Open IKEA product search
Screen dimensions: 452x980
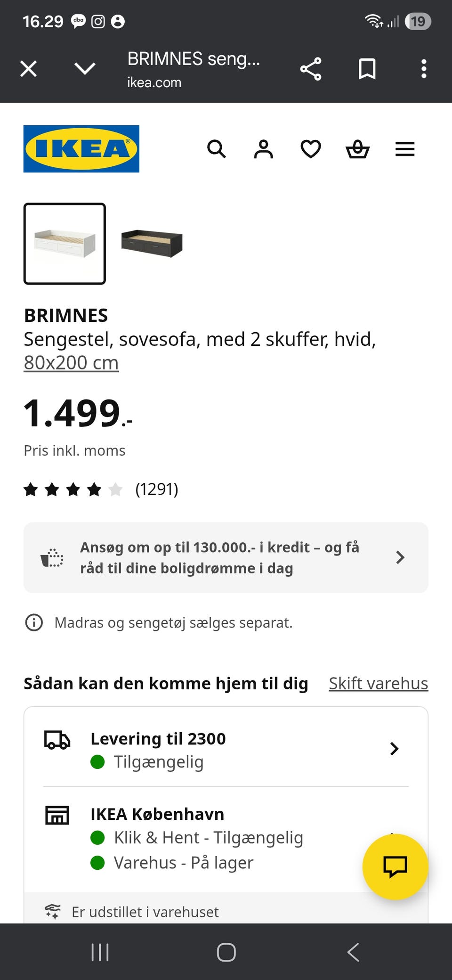[217, 149]
